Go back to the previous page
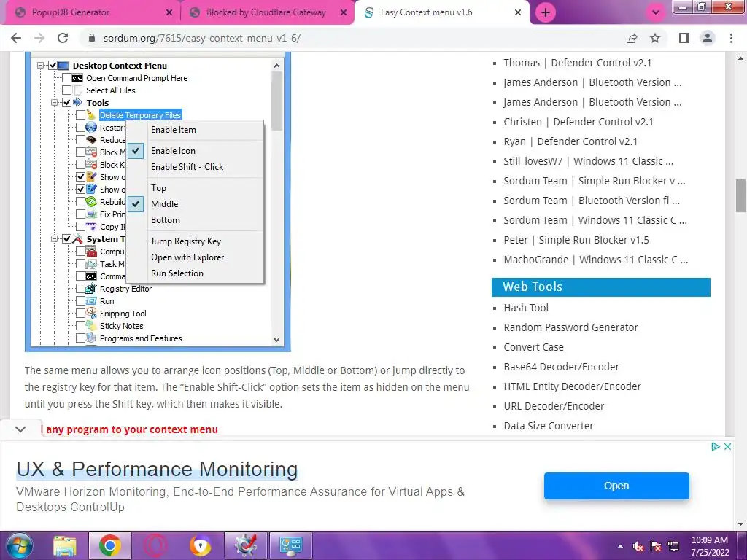The width and height of the screenshot is (747, 560). pos(16,38)
